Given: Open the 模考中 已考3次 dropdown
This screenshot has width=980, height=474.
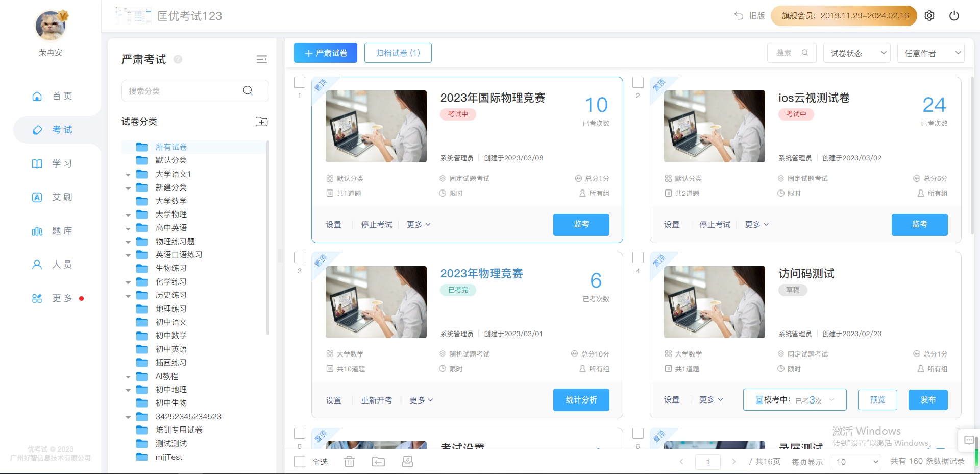Looking at the screenshot, I should [x=795, y=400].
